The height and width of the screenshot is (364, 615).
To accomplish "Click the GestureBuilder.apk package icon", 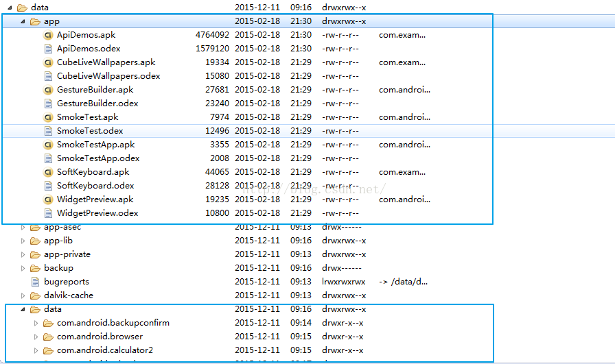I will click(48, 90).
